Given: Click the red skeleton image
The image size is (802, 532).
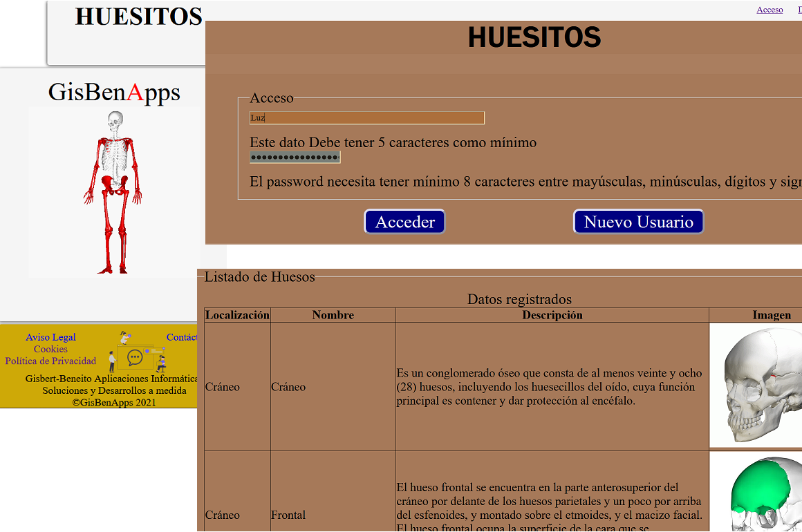Looking at the screenshot, I should pos(114,192).
